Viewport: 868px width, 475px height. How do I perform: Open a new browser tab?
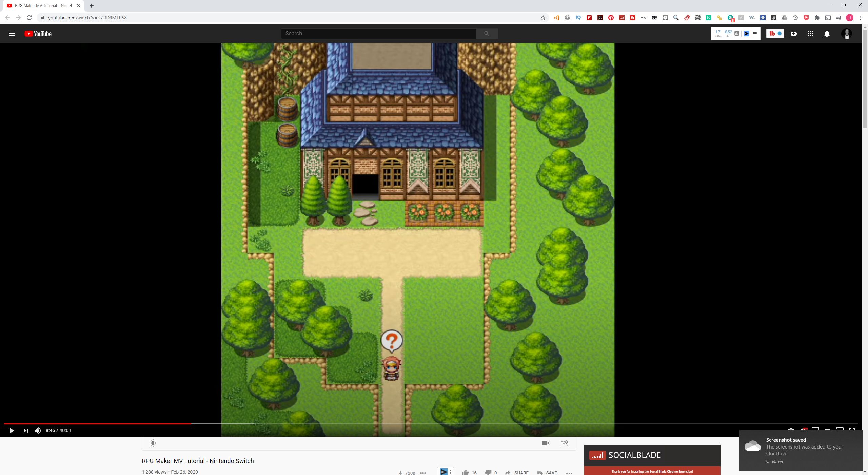tap(92, 6)
